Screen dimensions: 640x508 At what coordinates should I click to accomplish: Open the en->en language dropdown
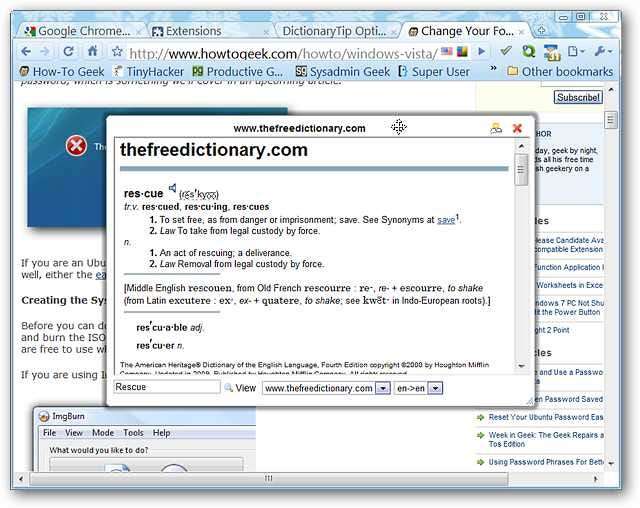click(436, 388)
